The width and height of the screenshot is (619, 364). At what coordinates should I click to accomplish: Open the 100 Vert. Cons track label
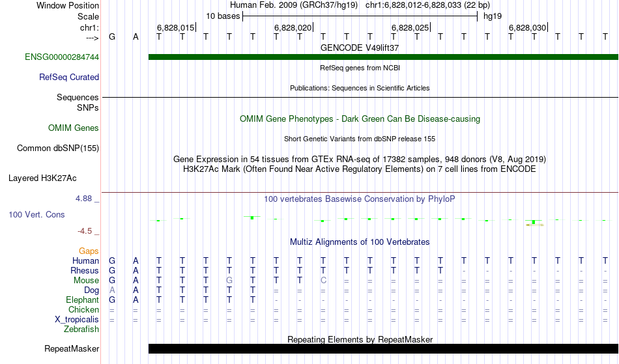pos(36,214)
